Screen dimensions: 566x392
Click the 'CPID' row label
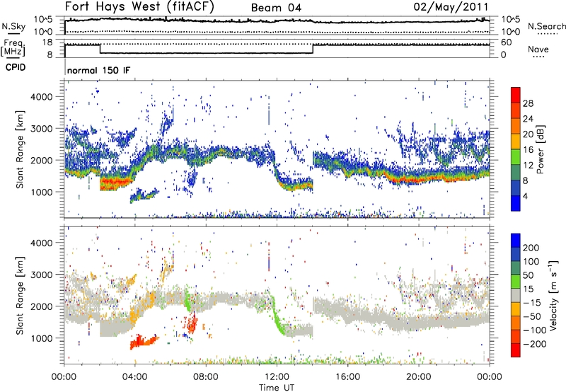(x=16, y=67)
